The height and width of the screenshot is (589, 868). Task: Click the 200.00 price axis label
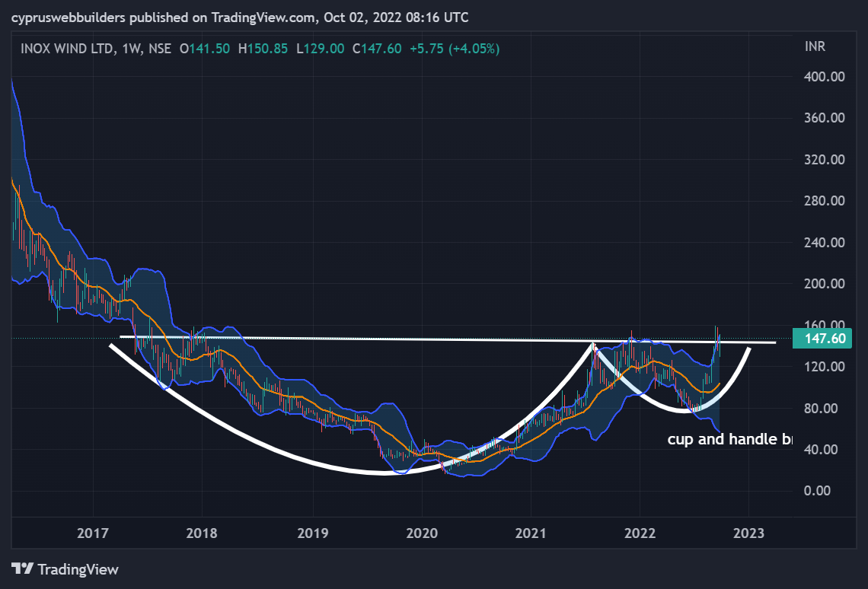point(825,284)
